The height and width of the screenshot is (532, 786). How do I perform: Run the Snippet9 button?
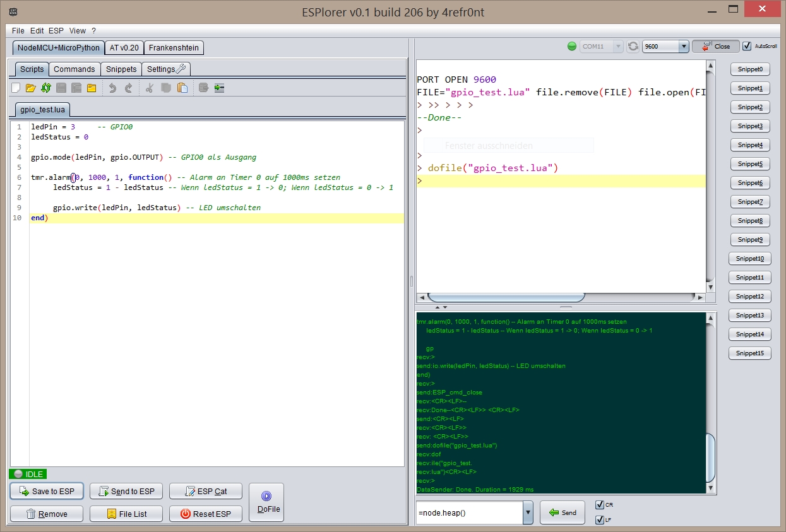click(x=750, y=240)
